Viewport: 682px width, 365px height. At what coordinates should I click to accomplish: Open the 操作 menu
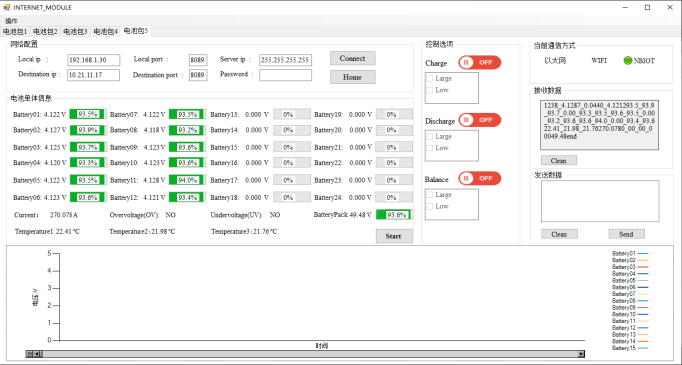(11, 21)
